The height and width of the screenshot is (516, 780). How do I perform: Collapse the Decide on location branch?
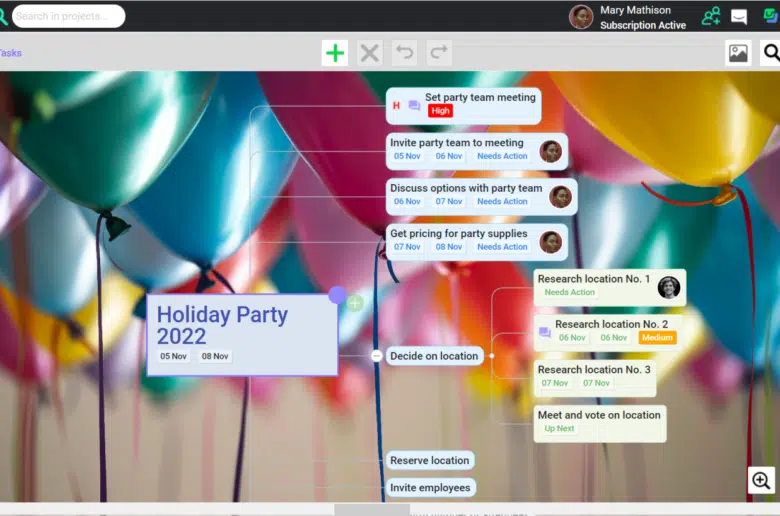click(x=377, y=356)
